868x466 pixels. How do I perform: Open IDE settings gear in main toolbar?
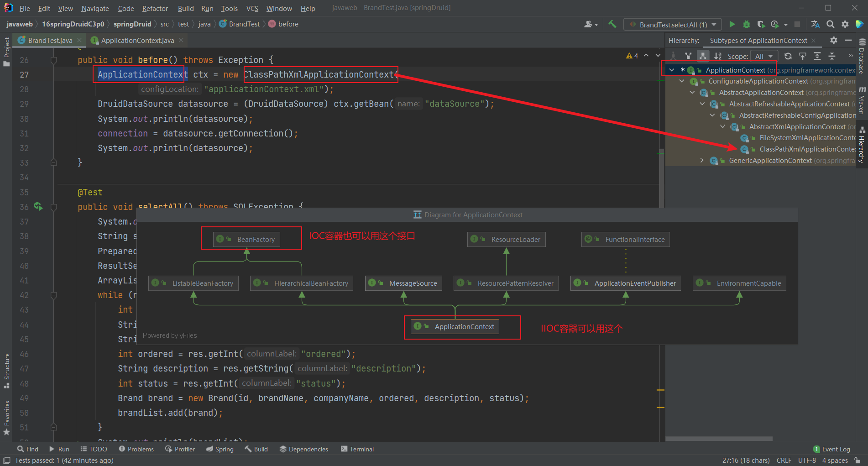(x=845, y=24)
